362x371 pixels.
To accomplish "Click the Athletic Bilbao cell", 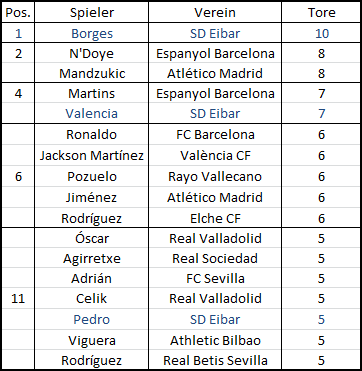I will pos(215,340).
